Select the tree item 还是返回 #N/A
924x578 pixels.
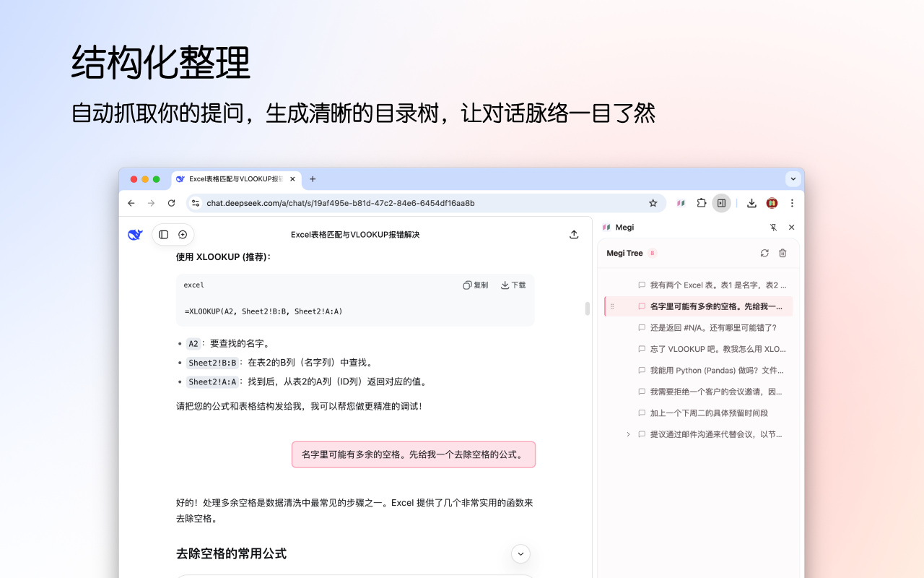(710, 327)
